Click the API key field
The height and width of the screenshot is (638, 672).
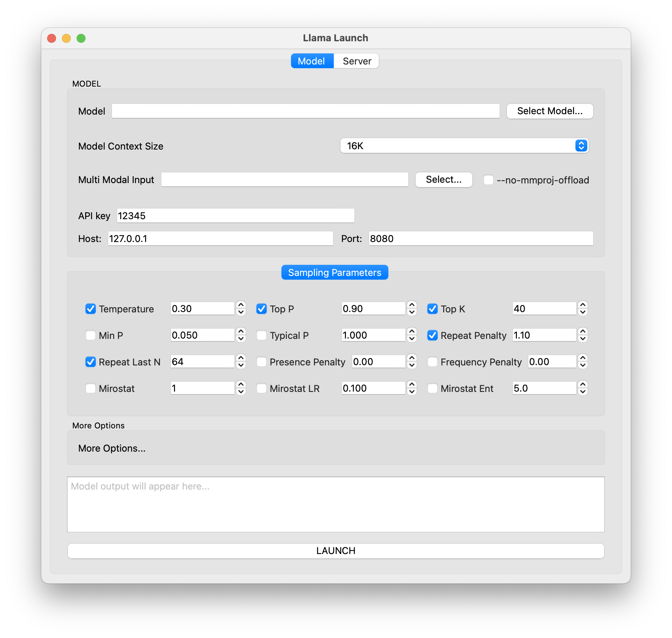236,215
